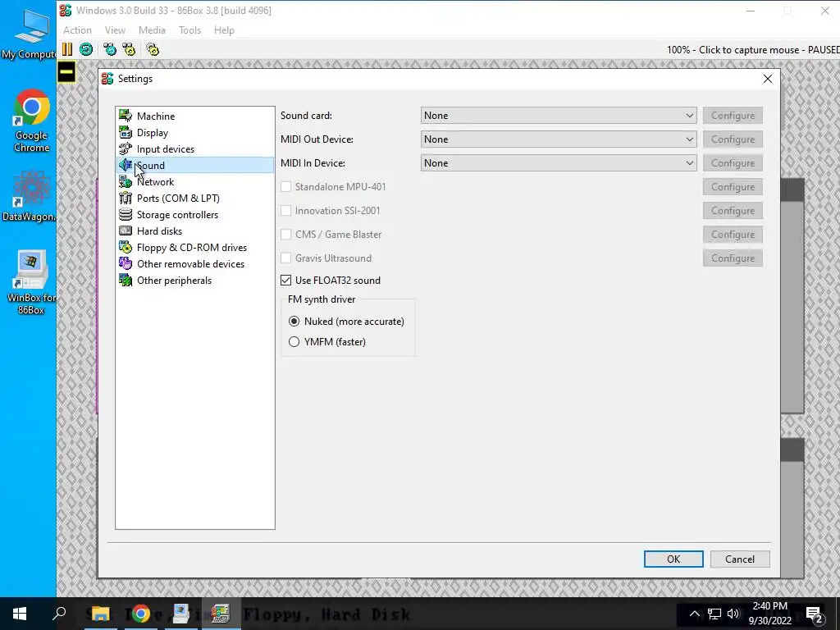Click the Ctrl+Alt+Del toolbar icon
Screen dimensions: 840x630
click(x=110, y=50)
